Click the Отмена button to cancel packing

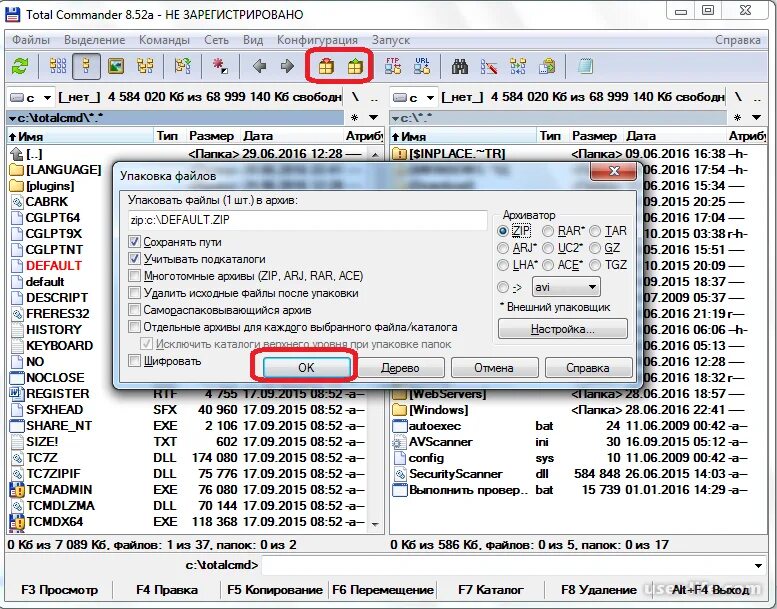[x=494, y=368]
